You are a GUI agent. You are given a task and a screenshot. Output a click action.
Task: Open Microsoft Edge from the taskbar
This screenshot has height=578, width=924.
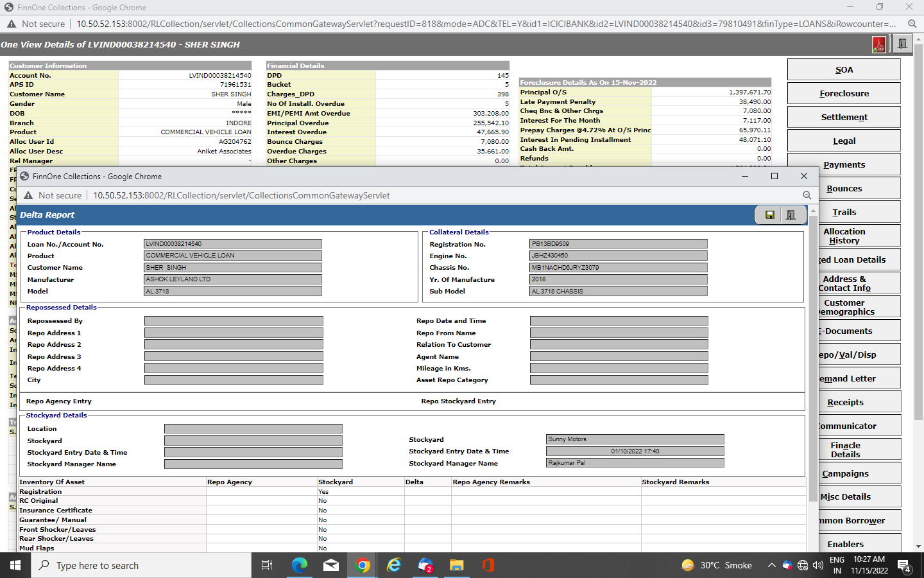pyautogui.click(x=300, y=565)
